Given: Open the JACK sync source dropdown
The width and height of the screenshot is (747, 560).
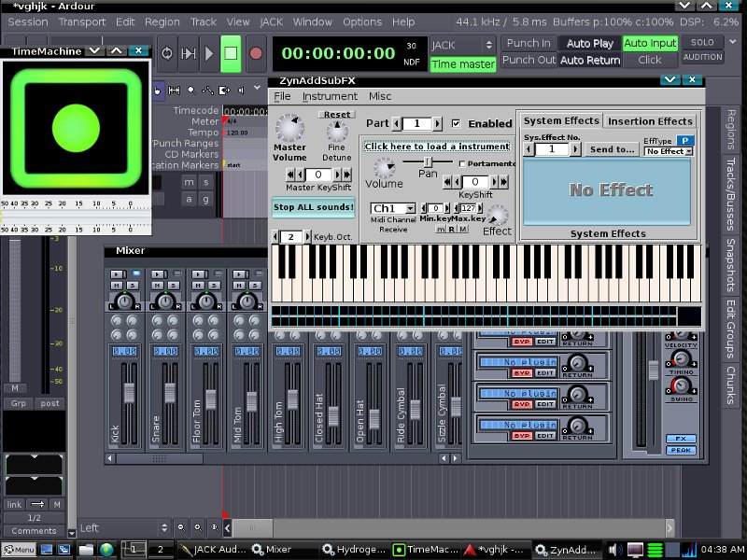Looking at the screenshot, I should click(462, 45).
